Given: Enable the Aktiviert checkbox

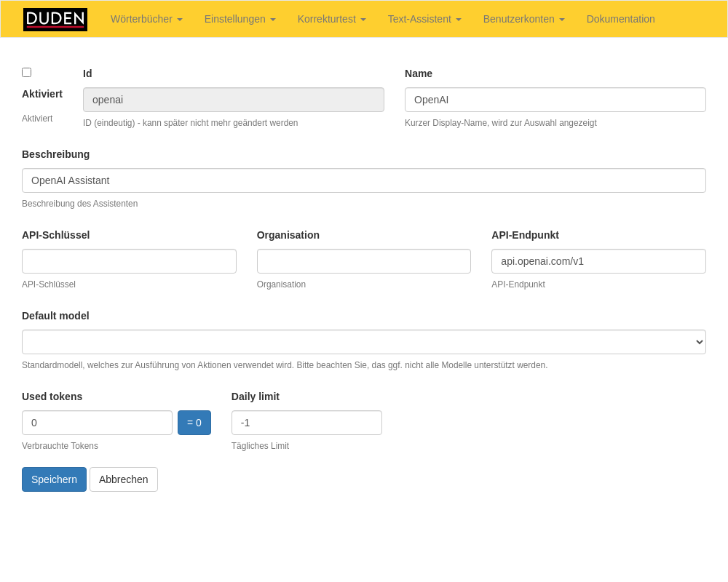Looking at the screenshot, I should [x=27, y=72].
